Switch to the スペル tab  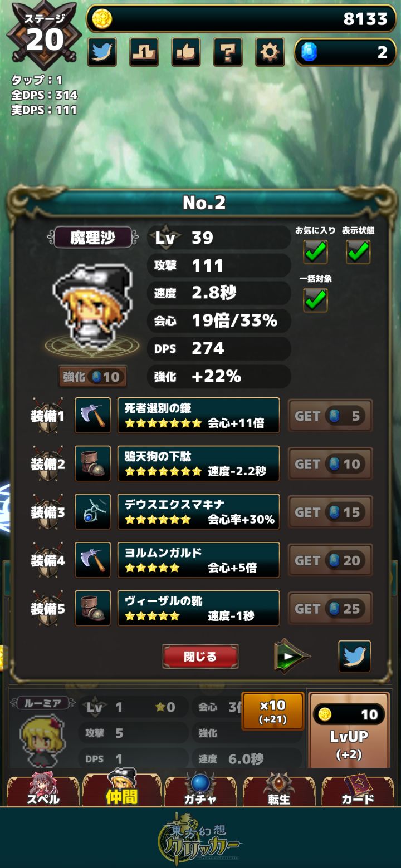pos(43,789)
